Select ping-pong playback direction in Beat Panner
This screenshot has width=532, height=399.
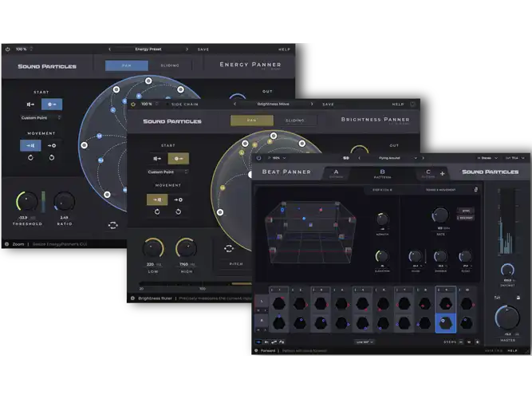pos(274,342)
